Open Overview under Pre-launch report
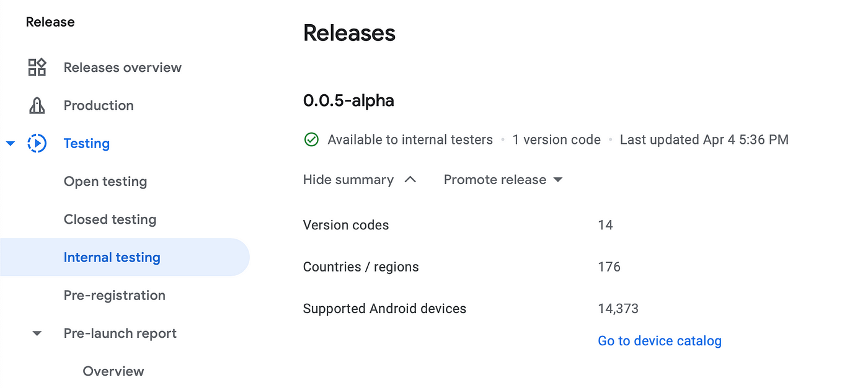The width and height of the screenshot is (868, 388). [x=113, y=371]
